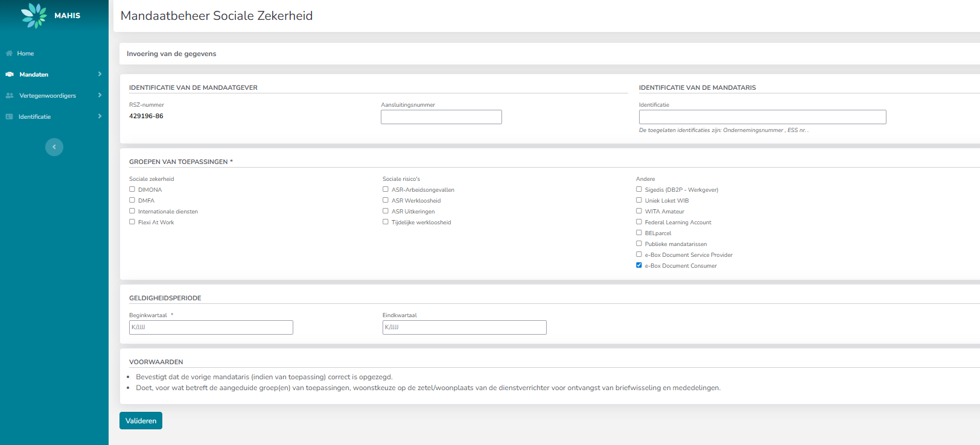Select the Federal Learning Account checkbox
The width and height of the screenshot is (980, 445).
[639, 222]
